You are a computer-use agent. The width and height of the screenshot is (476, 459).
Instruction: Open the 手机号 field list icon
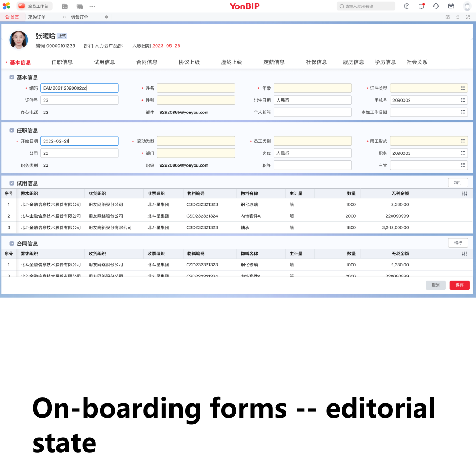[463, 100]
